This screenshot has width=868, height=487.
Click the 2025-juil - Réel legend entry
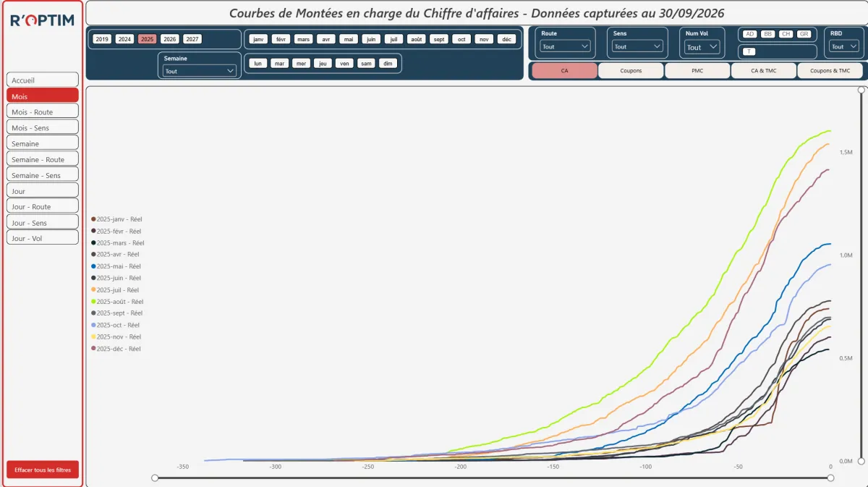(x=115, y=289)
